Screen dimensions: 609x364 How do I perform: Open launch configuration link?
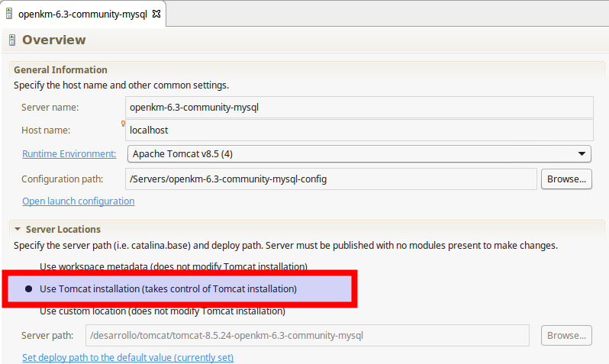pos(78,201)
